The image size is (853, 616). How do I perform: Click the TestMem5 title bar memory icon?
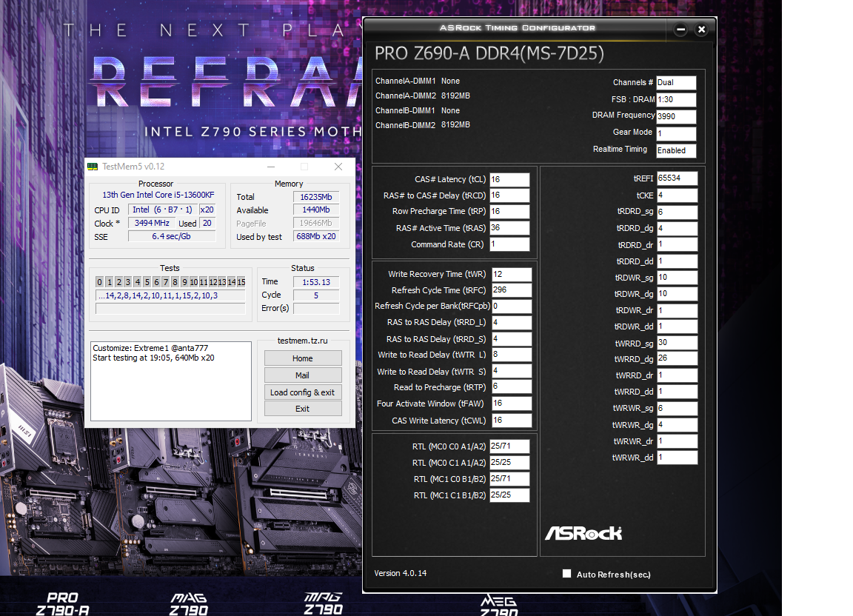[93, 167]
